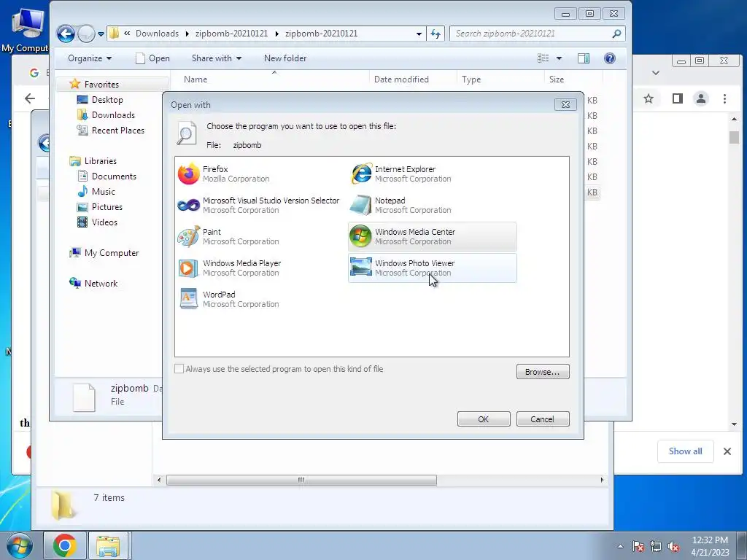Click first zipbomb-20210121 breadcrumb segment

(x=231, y=34)
